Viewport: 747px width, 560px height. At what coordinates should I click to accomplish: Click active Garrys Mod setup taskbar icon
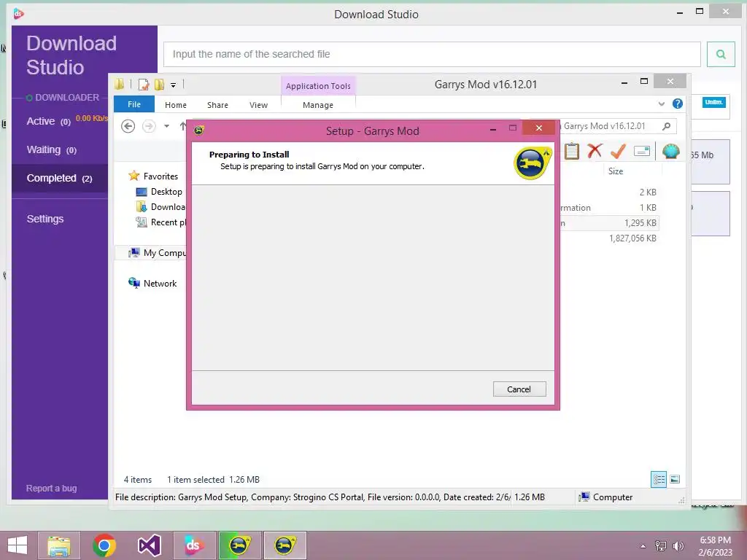(x=285, y=545)
